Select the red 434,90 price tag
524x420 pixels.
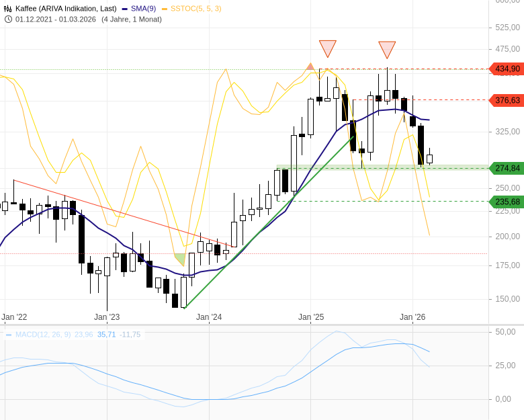tap(507, 69)
